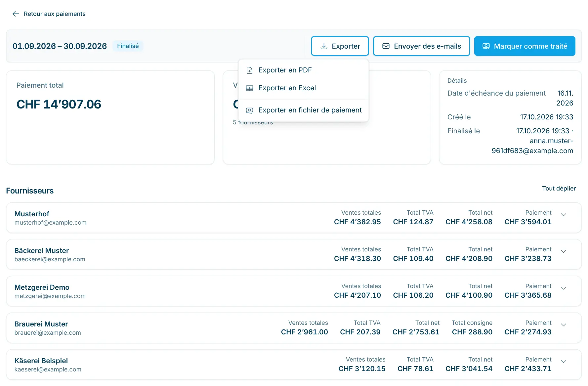This screenshot has height=386, width=588.
Task: Click the date range 01.09.2026 – 30.09.2026
Action: [60, 46]
